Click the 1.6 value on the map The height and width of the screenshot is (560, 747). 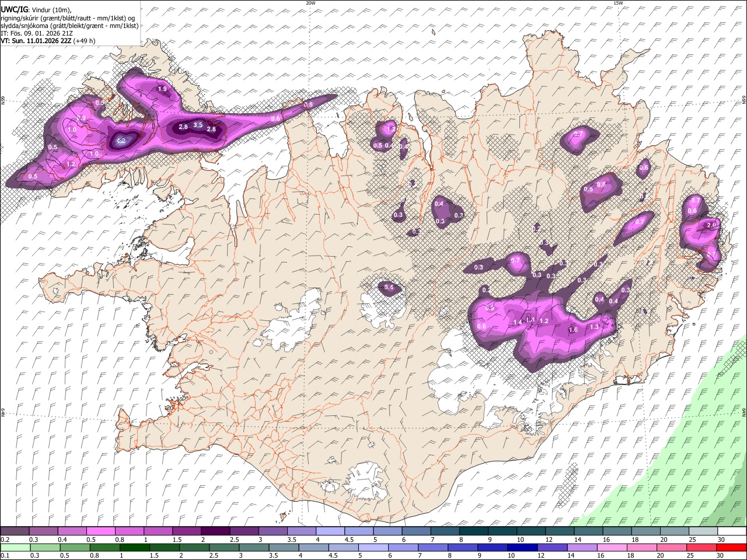[x=573, y=330]
